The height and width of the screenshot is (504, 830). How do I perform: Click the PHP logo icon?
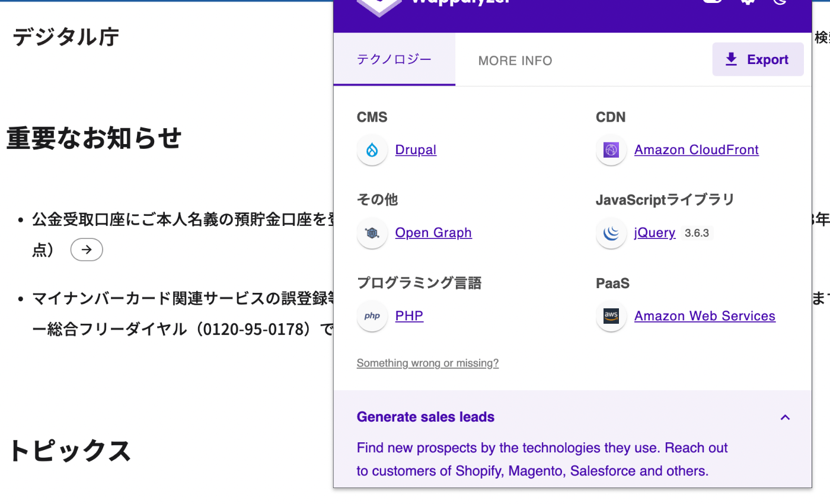[372, 316]
